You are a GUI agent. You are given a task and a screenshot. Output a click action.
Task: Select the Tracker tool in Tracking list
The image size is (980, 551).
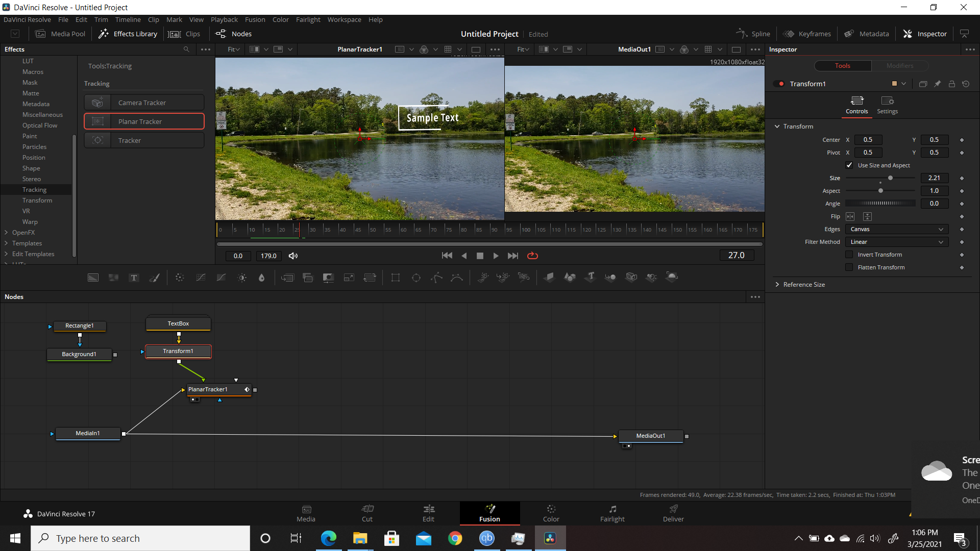[x=144, y=140]
